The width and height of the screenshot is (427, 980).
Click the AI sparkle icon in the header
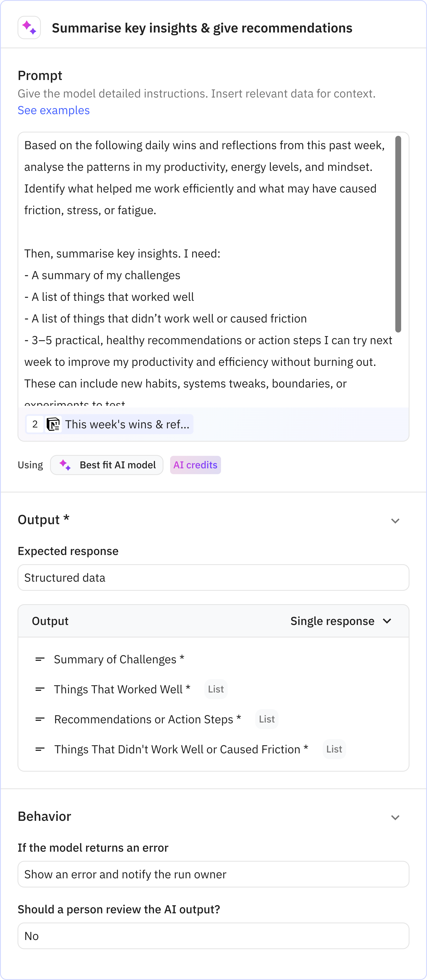point(29,27)
